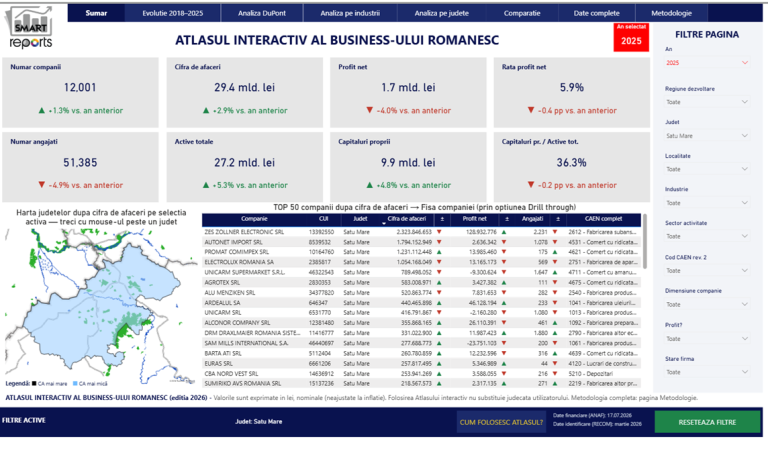Click the CA mica light blue legend swatch

pyautogui.click(x=75, y=383)
